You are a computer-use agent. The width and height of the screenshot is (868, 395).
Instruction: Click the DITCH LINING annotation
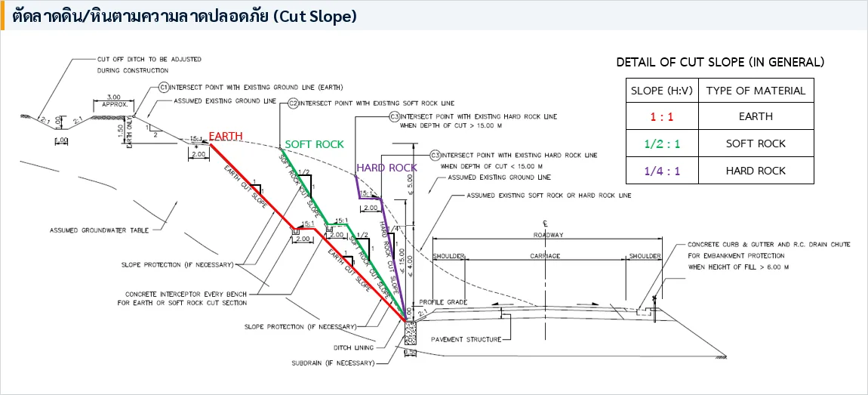[354, 348]
